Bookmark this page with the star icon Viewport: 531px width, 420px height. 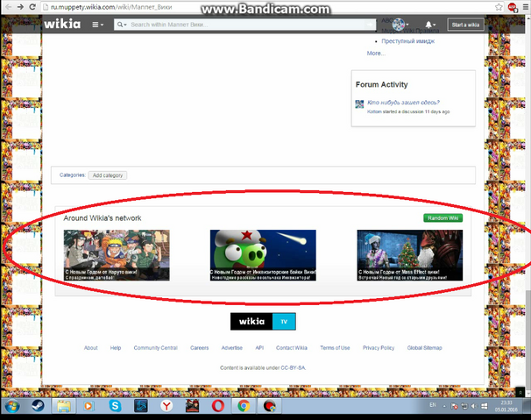(x=499, y=7)
